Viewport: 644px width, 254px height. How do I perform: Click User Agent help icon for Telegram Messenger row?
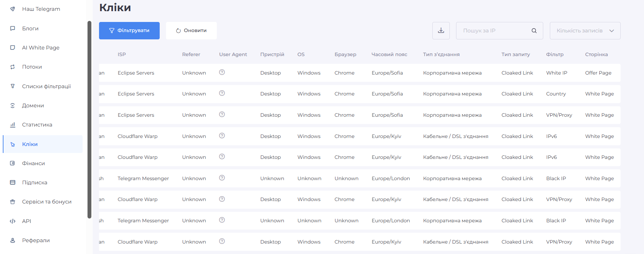[222, 178]
